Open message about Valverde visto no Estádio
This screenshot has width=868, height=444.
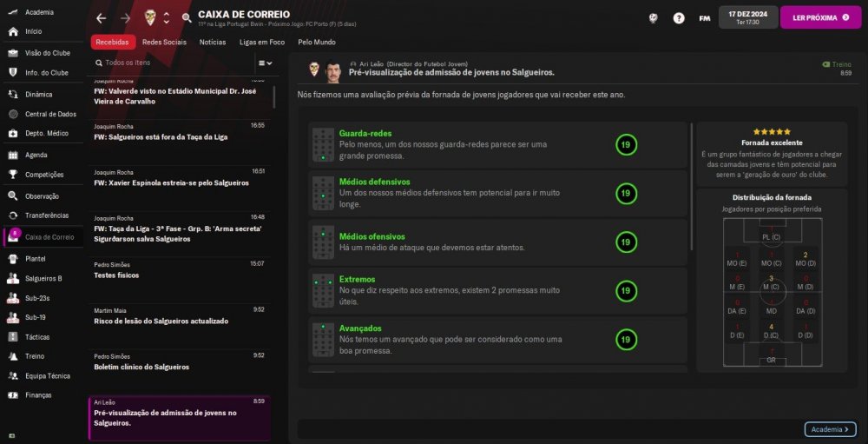[181, 96]
